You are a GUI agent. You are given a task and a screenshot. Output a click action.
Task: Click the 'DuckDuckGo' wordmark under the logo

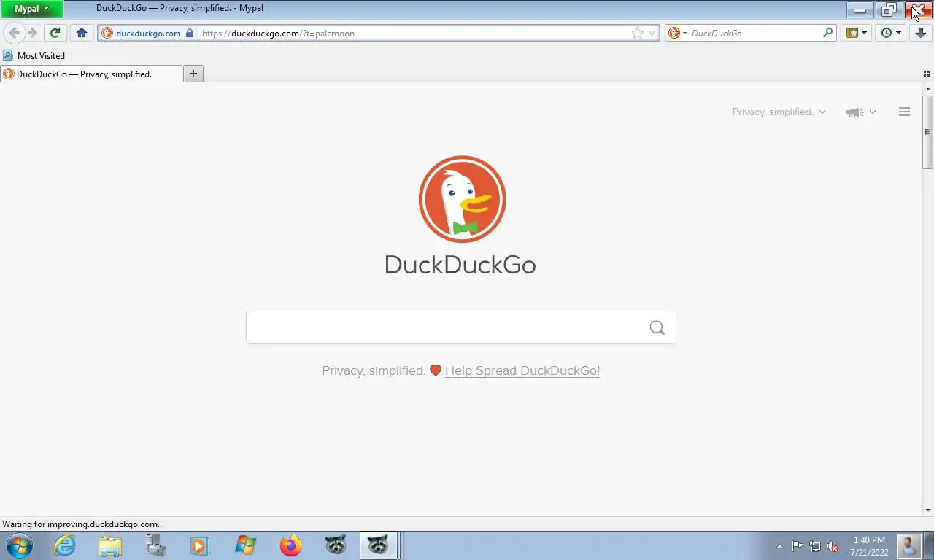coord(460,265)
